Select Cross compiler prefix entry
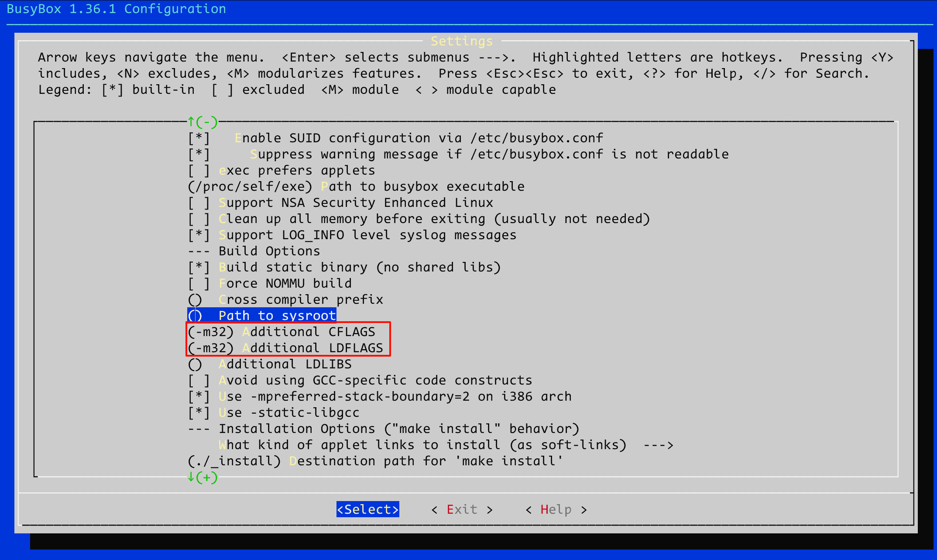Screen dimensions: 937x560 (x=300, y=300)
